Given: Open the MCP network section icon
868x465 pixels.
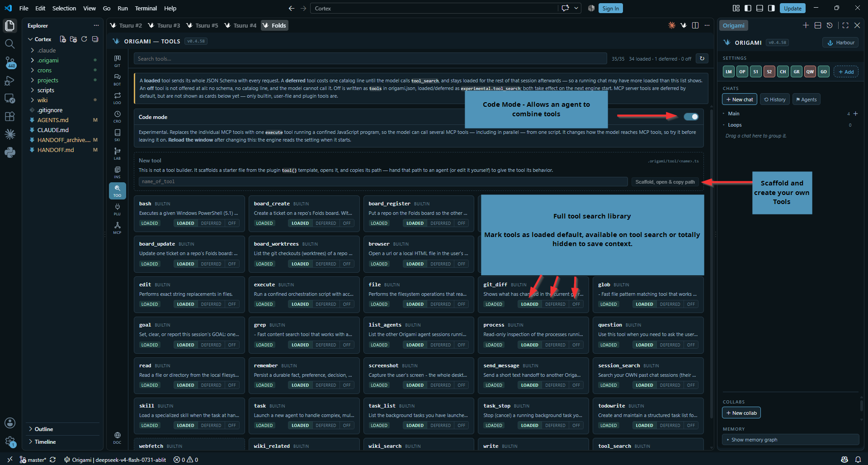Looking at the screenshot, I should 117,228.
